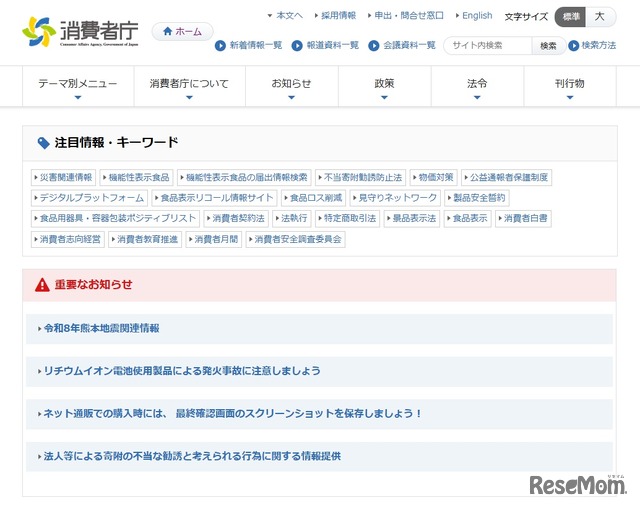Open 消費者月間 tag

click(x=214, y=239)
